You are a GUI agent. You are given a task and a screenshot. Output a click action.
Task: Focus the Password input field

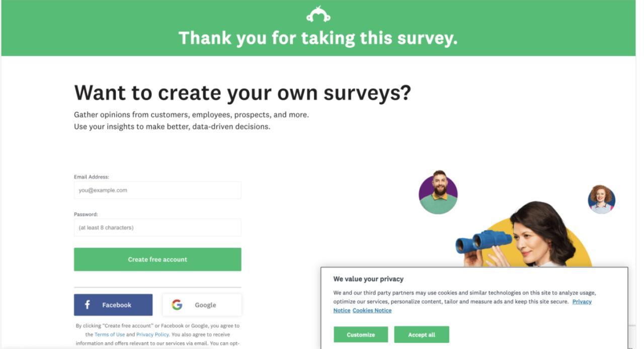(157, 227)
